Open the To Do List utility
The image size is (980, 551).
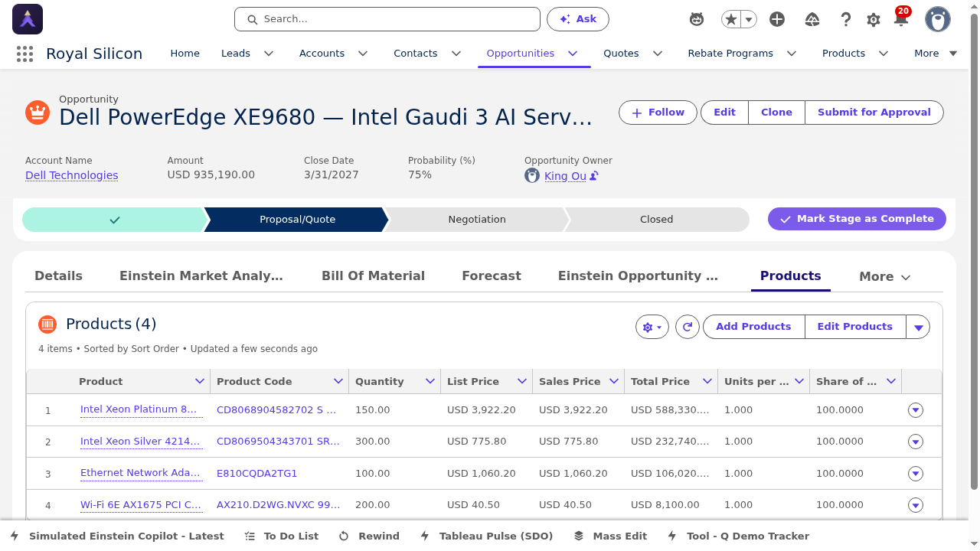pyautogui.click(x=281, y=536)
